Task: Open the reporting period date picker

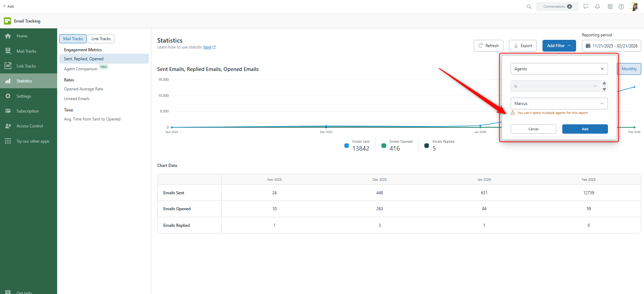Action: click(611, 46)
